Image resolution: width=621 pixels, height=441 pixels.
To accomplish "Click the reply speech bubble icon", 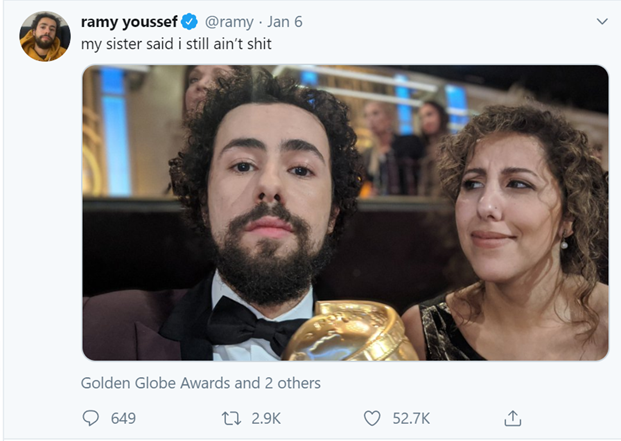I will click(91, 418).
